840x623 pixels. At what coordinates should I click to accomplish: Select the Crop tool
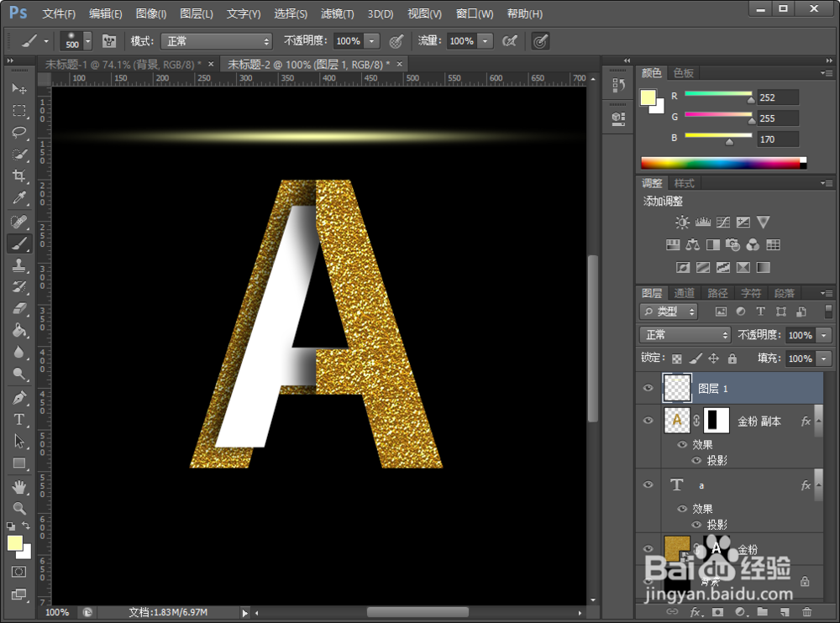19,175
